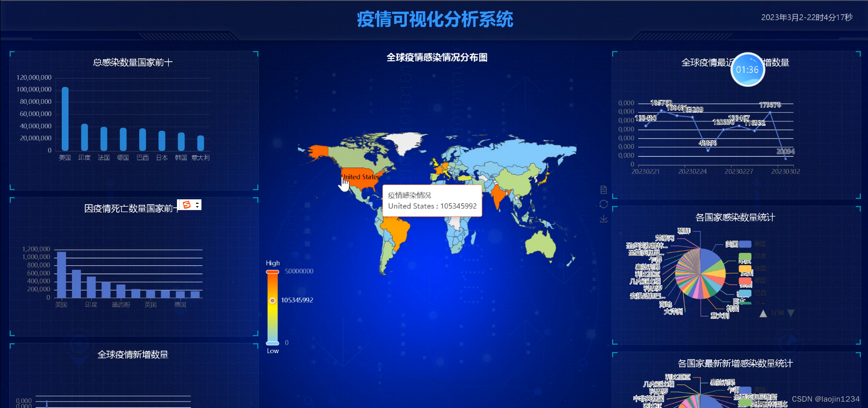Click the line point labeled 46858
Image resolution: width=868 pixels, height=408 pixels.
(x=708, y=150)
